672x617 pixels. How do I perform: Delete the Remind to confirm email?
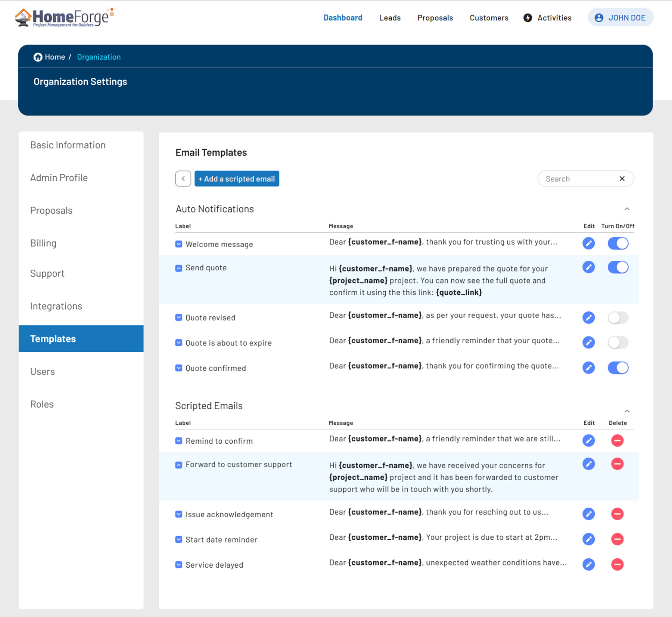pos(617,441)
